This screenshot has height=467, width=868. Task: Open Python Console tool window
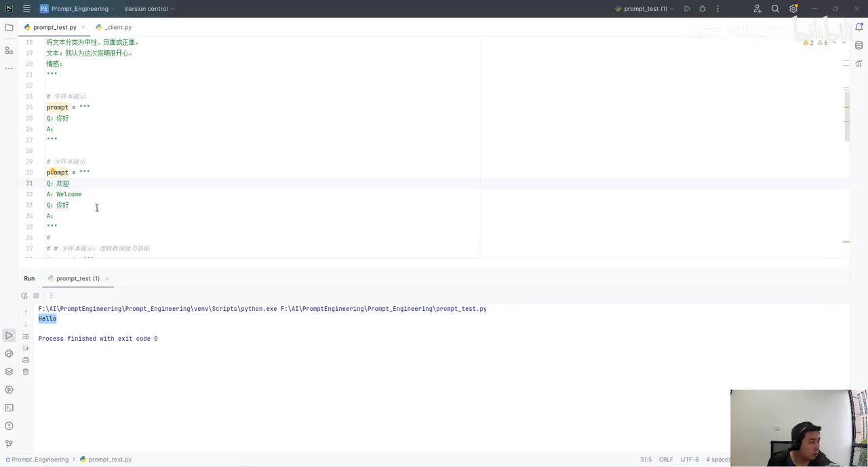pos(9,354)
